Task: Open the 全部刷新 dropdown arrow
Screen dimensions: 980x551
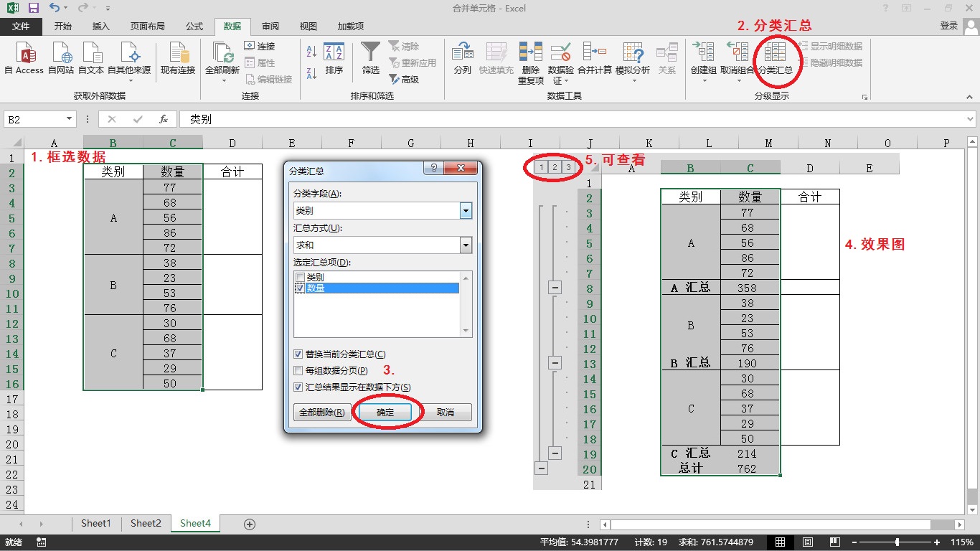Action: (x=224, y=80)
